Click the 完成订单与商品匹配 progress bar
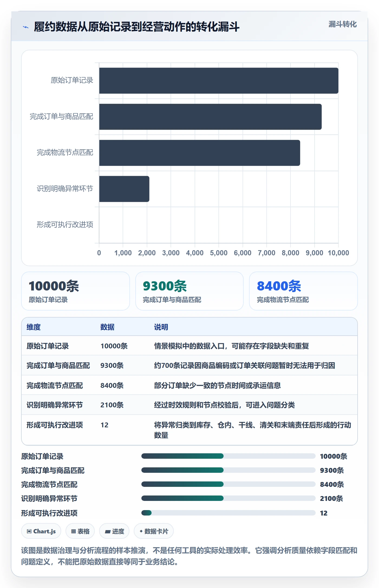Screen dimensions: 379x588 click(x=228, y=470)
